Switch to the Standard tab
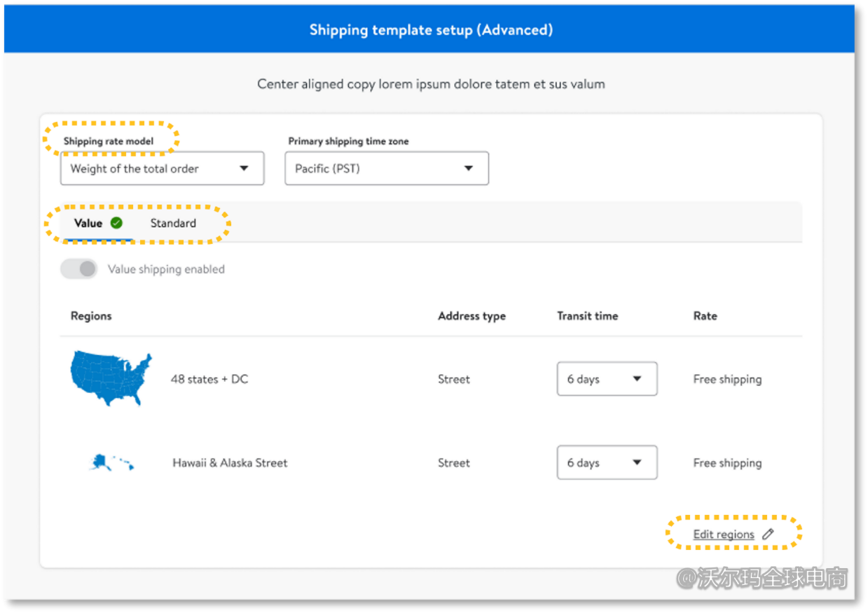 click(173, 223)
